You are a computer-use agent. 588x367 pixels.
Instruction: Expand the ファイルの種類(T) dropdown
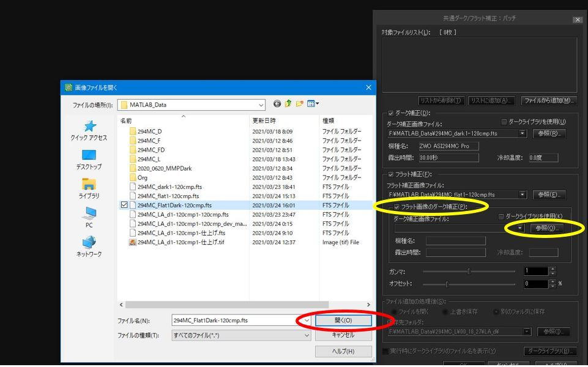coord(307,336)
